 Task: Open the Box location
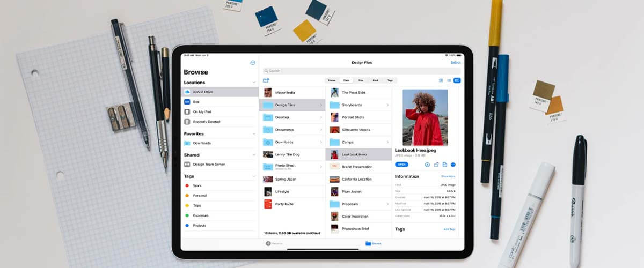point(221,102)
